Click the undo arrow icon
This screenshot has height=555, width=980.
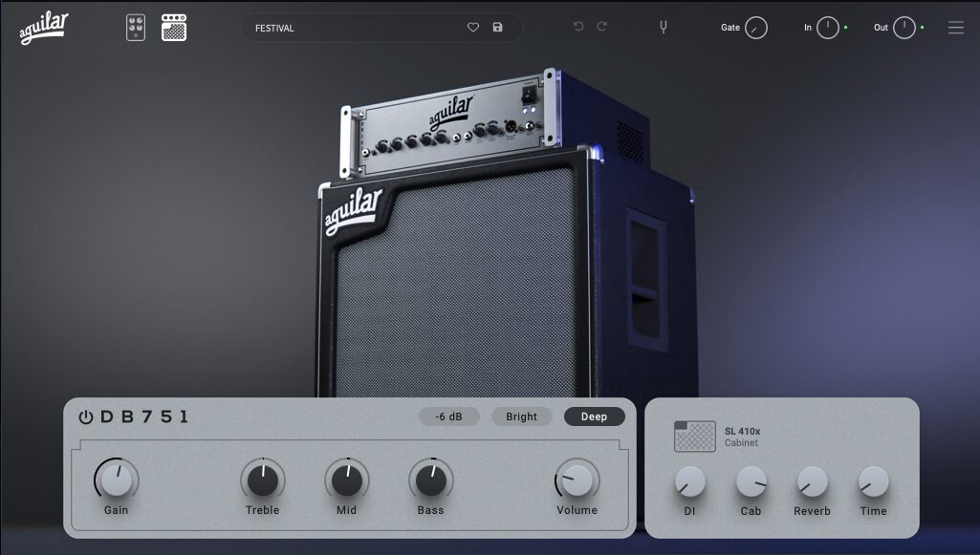click(x=578, y=27)
